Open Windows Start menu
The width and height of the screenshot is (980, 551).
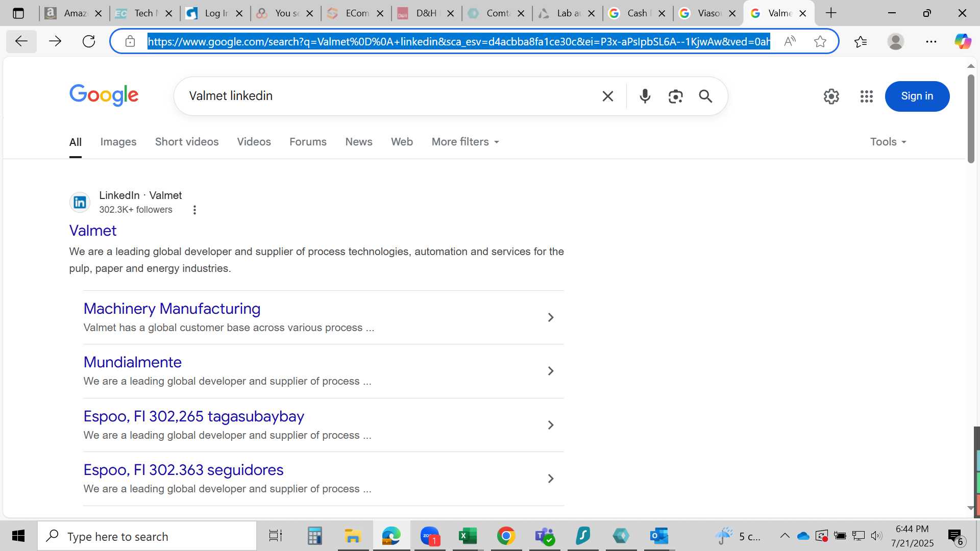pos(18,536)
